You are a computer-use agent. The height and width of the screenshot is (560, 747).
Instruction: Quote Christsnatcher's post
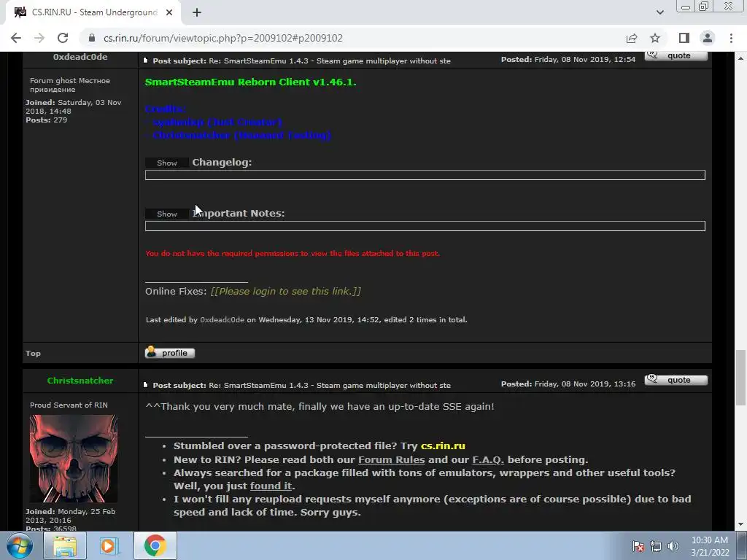(x=676, y=379)
